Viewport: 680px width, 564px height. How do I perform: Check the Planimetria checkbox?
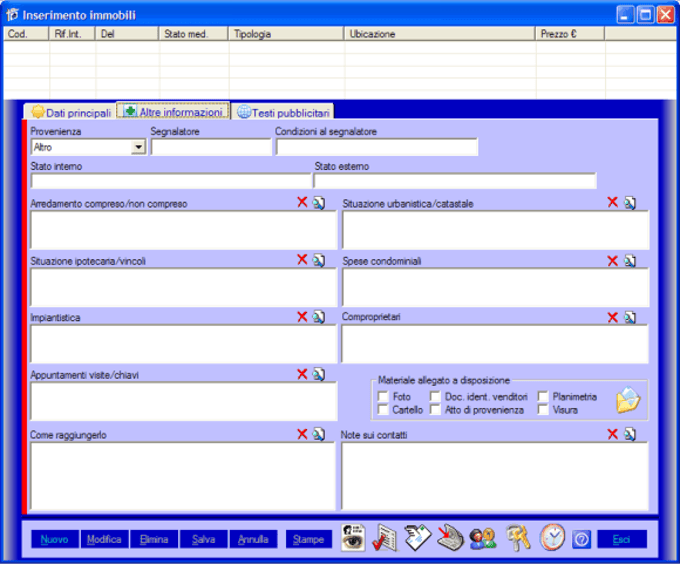tap(543, 397)
